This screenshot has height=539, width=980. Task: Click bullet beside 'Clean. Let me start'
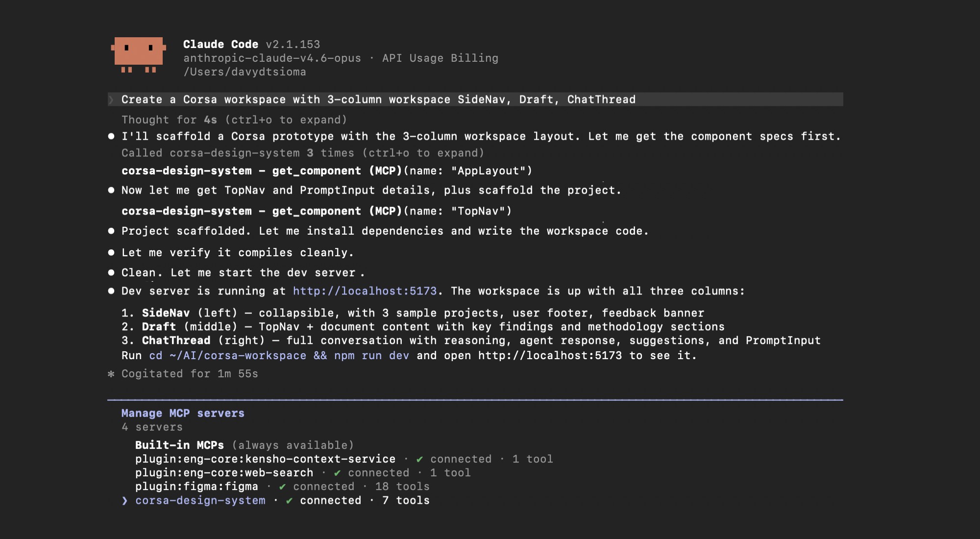pos(111,272)
